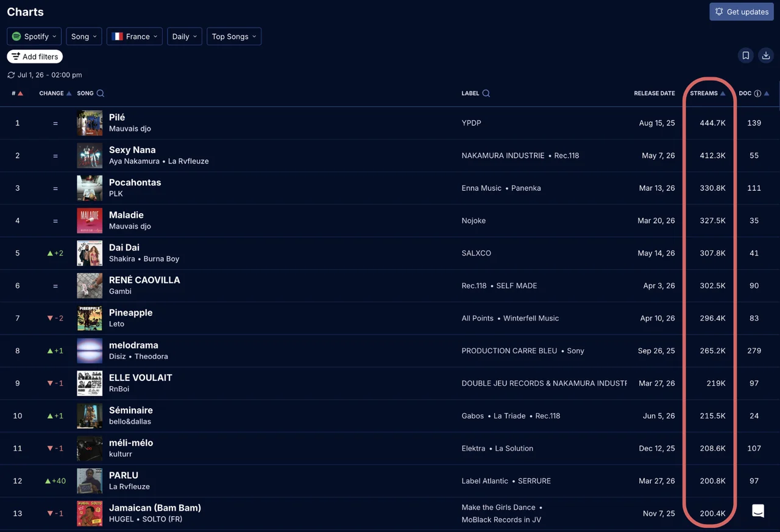Click melodrama album cover thumbnail
The image size is (780, 532).
click(x=90, y=351)
